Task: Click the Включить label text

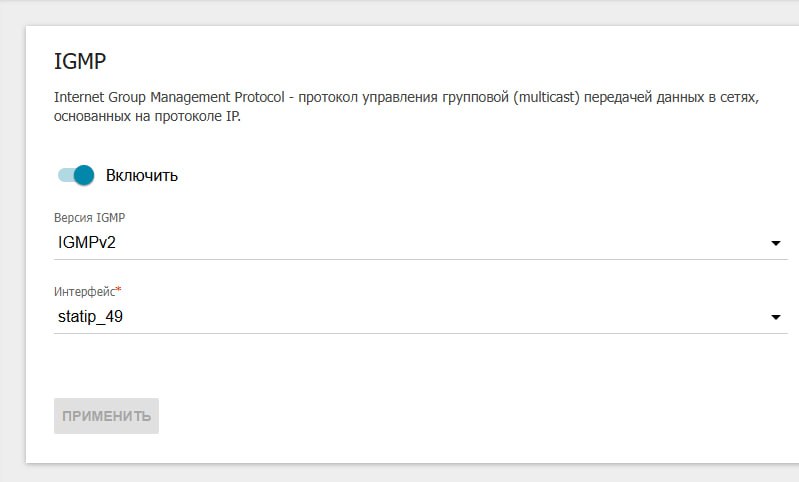Action: pos(142,175)
